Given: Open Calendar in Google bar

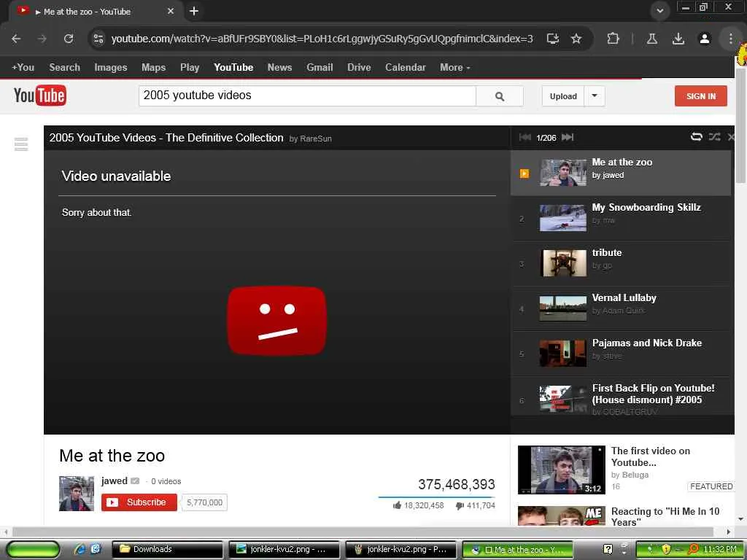Looking at the screenshot, I should [406, 68].
